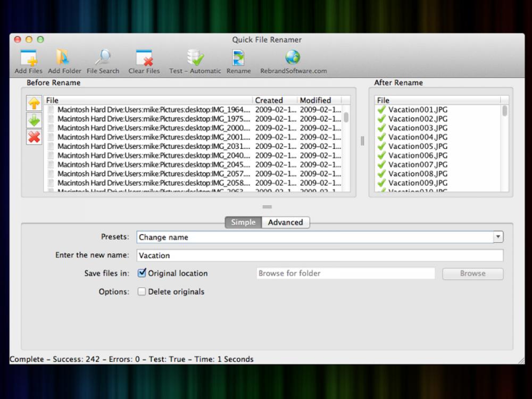Expand the Change name presets list arrow
Image resolution: width=532 pixels, height=399 pixels.
point(498,237)
